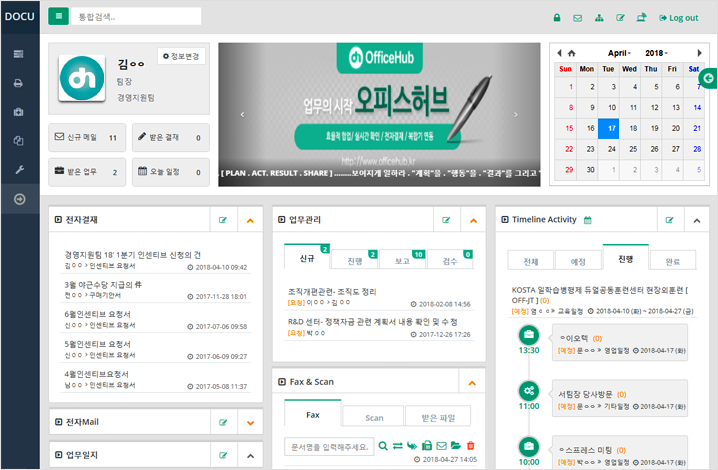Open the list icon in left sidebar
Screen dimensions: 718x470
(19, 54)
